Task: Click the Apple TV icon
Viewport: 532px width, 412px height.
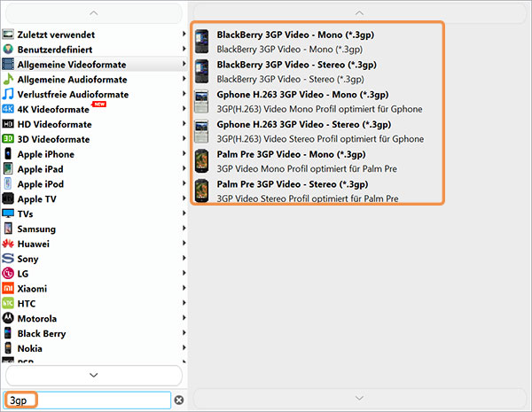Action: (8, 198)
